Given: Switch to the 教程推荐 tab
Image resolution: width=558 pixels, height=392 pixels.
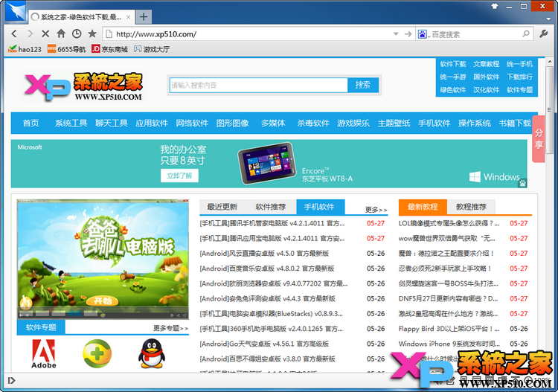Looking at the screenshot, I should [471, 207].
